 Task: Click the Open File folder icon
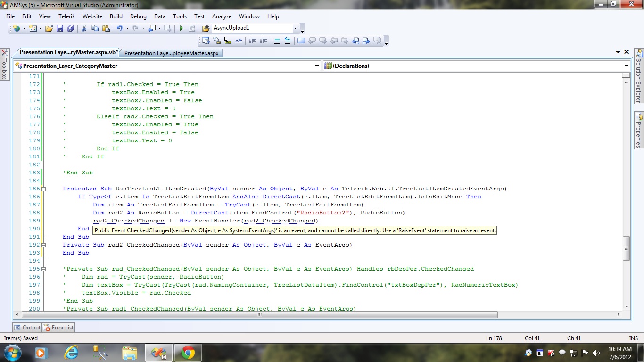point(49,28)
